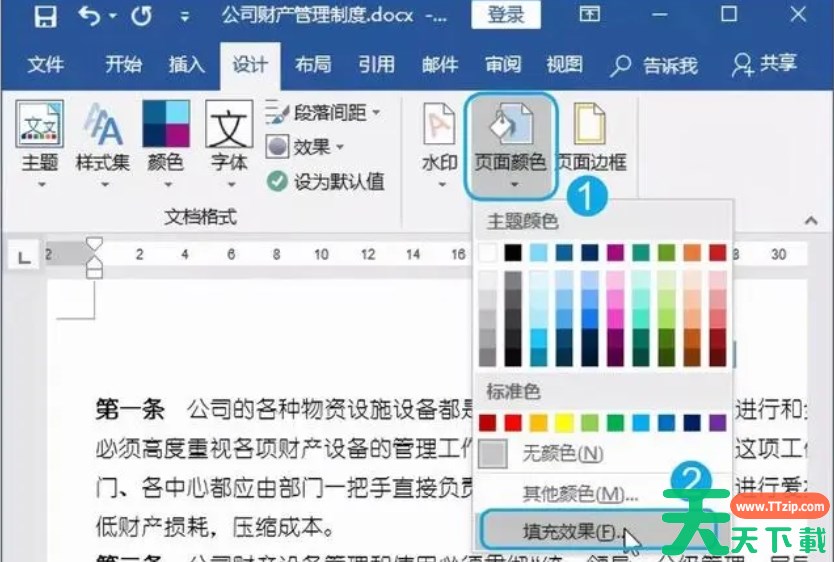
Task: Expand the 段落间距 paragraph spacing dropdown
Action: click(325, 113)
